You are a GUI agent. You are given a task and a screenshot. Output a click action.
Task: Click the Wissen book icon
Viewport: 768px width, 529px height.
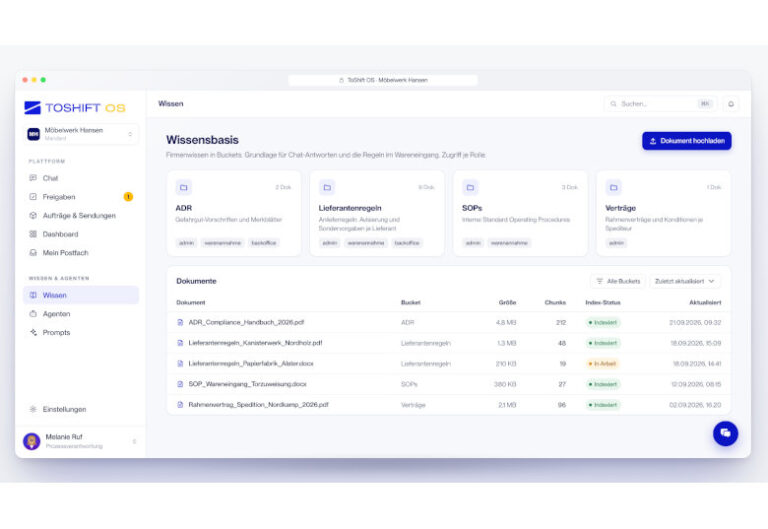click(x=33, y=295)
